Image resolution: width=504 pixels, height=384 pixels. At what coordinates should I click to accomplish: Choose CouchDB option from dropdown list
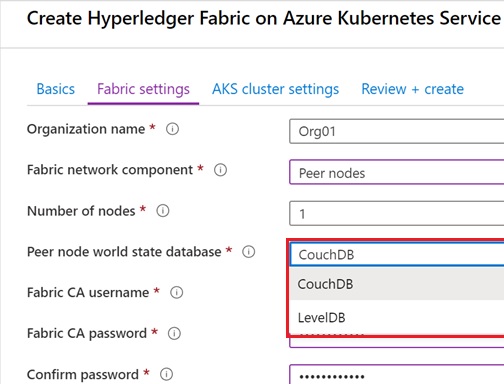[397, 284]
